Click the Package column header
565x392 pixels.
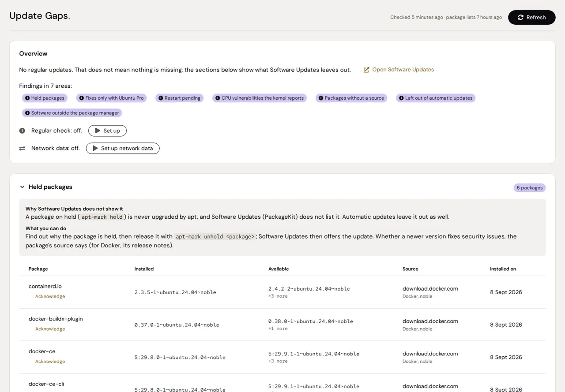point(38,269)
